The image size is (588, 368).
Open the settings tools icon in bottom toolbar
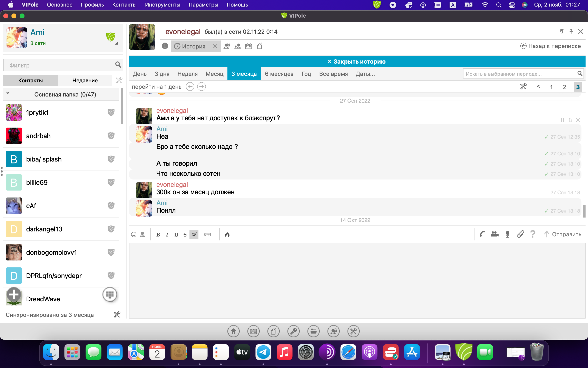click(353, 331)
